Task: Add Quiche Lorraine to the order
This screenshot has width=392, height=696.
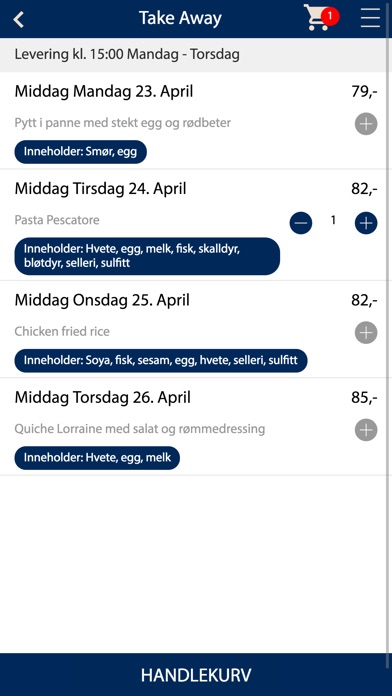Action: [366, 430]
